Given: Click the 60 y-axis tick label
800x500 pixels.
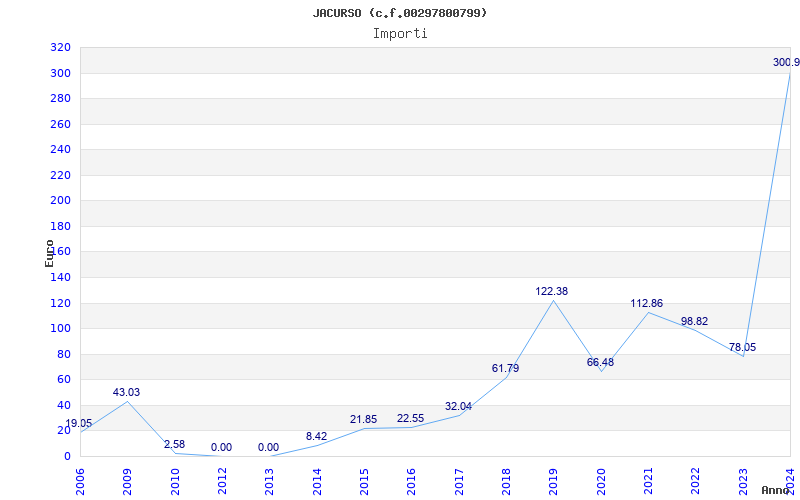Looking at the screenshot, I should pos(64,380).
